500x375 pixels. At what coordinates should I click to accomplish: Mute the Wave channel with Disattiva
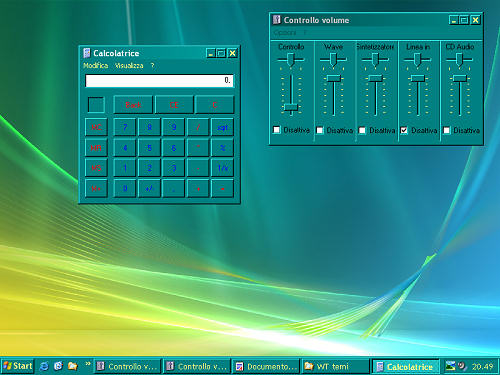click(320, 130)
